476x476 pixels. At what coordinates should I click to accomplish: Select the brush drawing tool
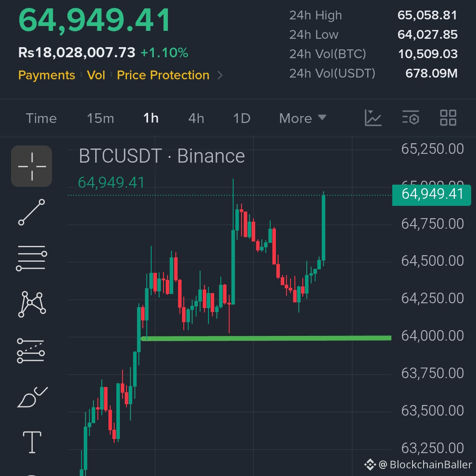coord(32,397)
